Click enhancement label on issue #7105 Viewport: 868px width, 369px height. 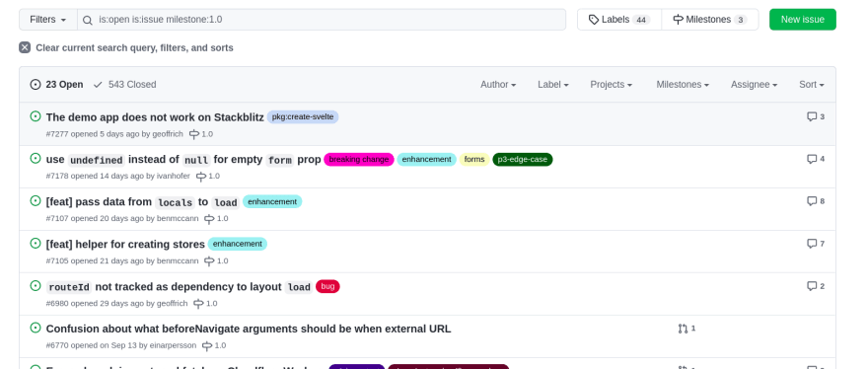238,244
